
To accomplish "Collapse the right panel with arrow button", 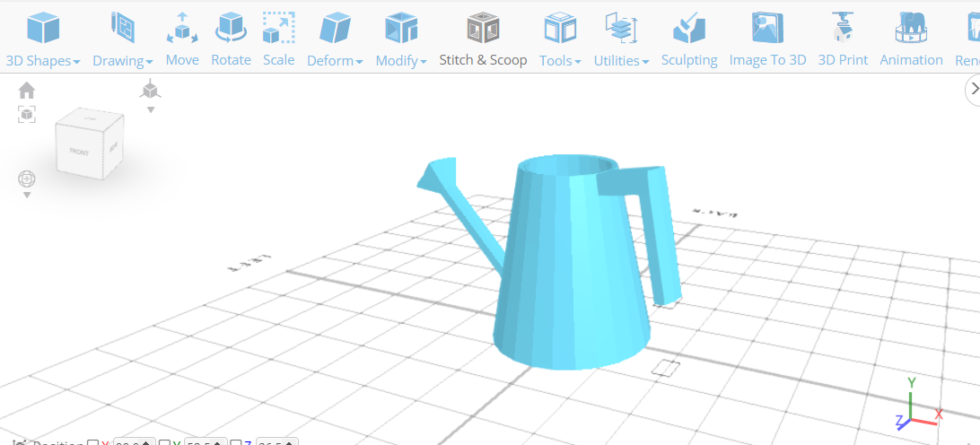I will 973,89.
